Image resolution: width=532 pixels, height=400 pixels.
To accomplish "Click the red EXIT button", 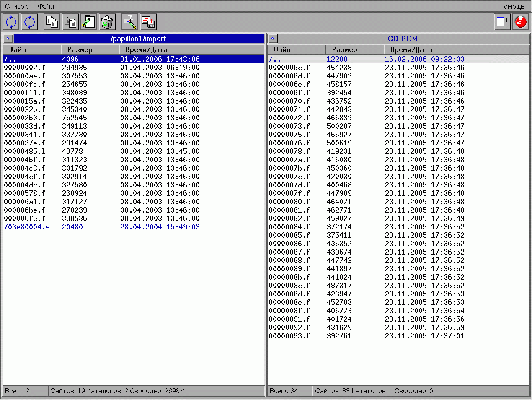I will click(521, 22).
